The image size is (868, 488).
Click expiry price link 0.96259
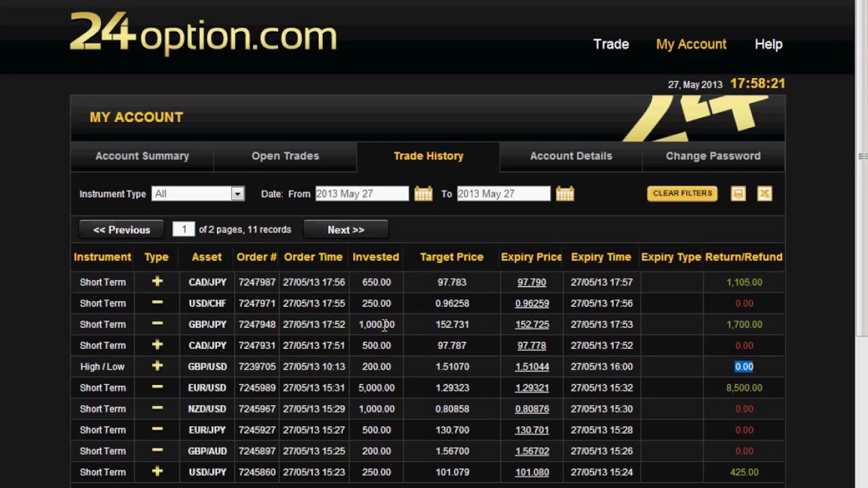point(532,303)
